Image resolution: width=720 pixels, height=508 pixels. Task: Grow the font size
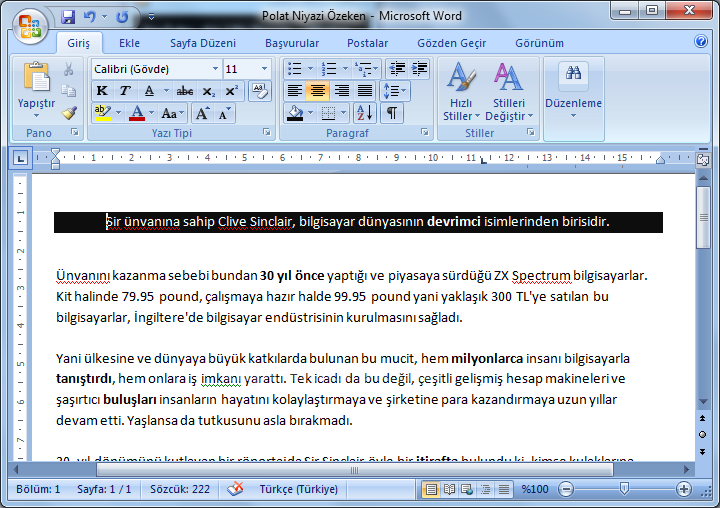point(202,113)
